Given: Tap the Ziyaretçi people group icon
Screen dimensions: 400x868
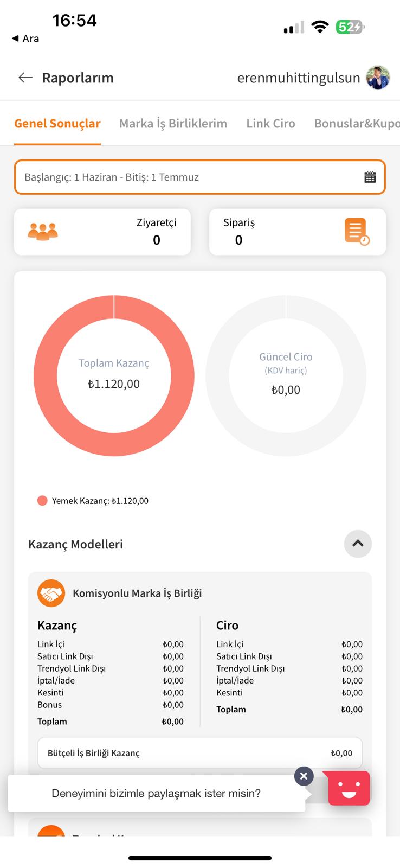Looking at the screenshot, I should 43,232.
